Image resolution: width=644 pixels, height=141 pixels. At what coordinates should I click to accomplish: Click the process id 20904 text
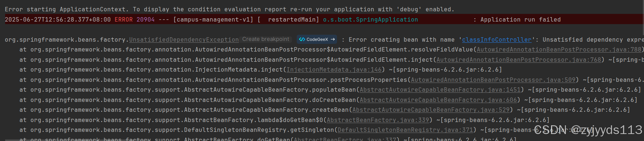(146, 20)
